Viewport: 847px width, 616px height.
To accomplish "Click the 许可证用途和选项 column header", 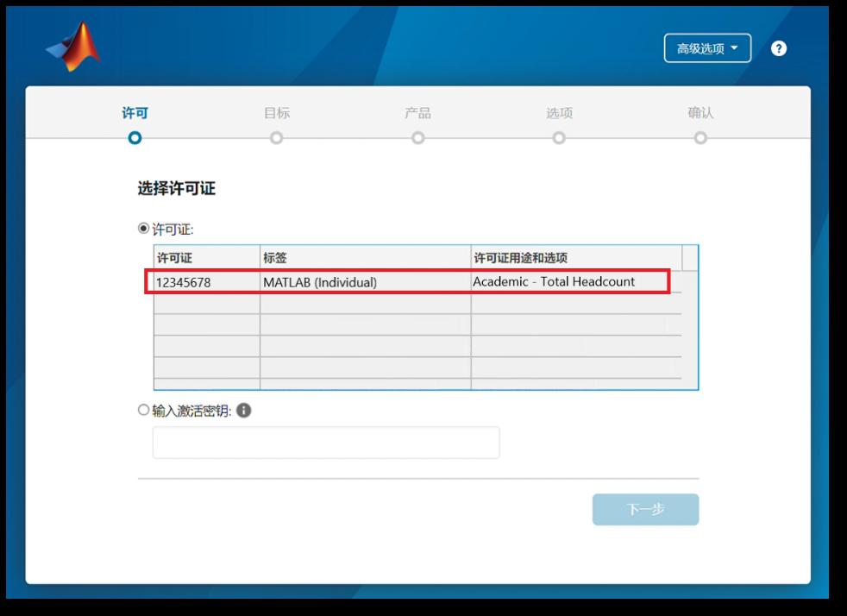I will [575, 258].
